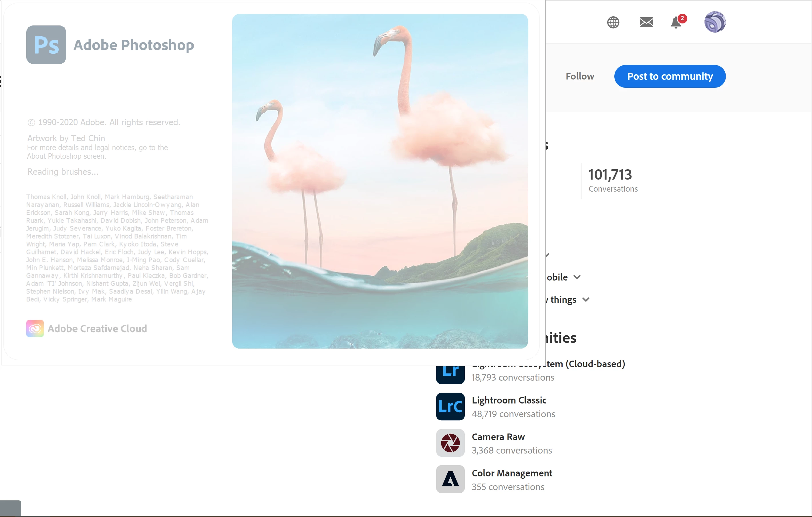Open the Camera Raw community link
Image resolution: width=812 pixels, height=517 pixels.
pos(498,437)
